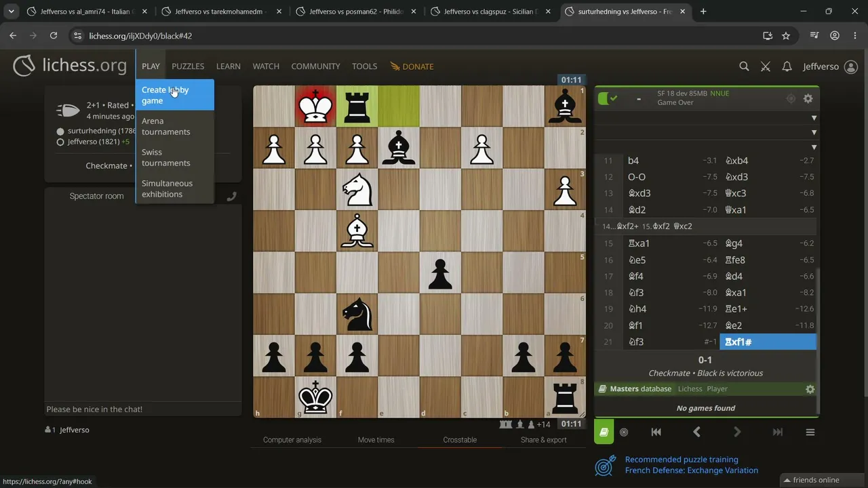Select move Rxf1# in move list
Viewport: 868px width, 488px height.
pos(768,342)
